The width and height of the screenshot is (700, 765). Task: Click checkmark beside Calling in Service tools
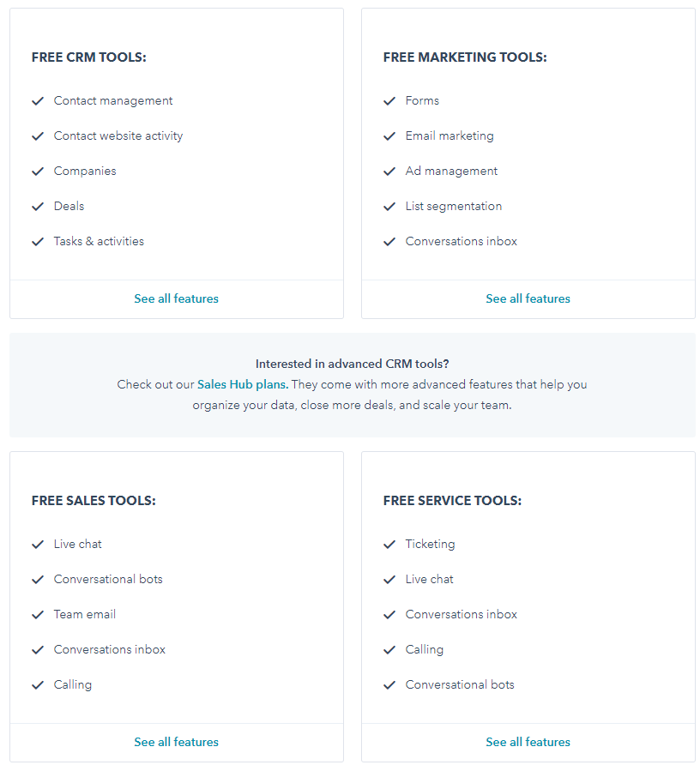click(x=389, y=650)
